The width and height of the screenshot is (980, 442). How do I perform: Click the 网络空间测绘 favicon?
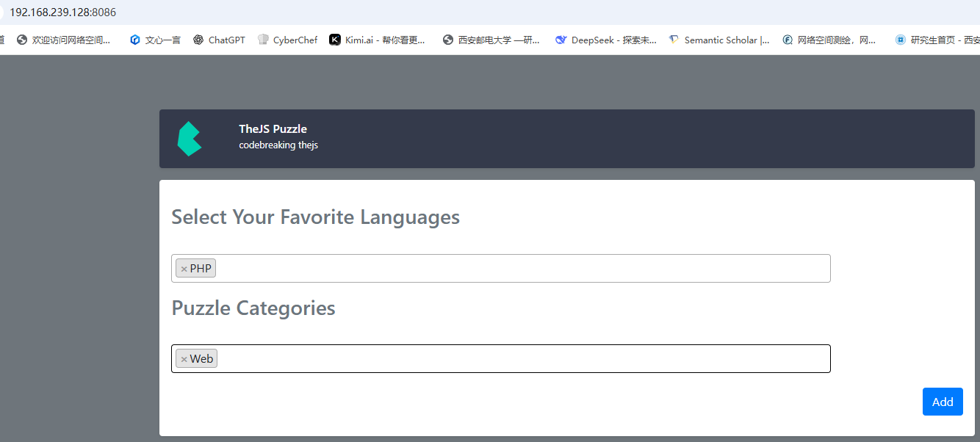pyautogui.click(x=788, y=40)
